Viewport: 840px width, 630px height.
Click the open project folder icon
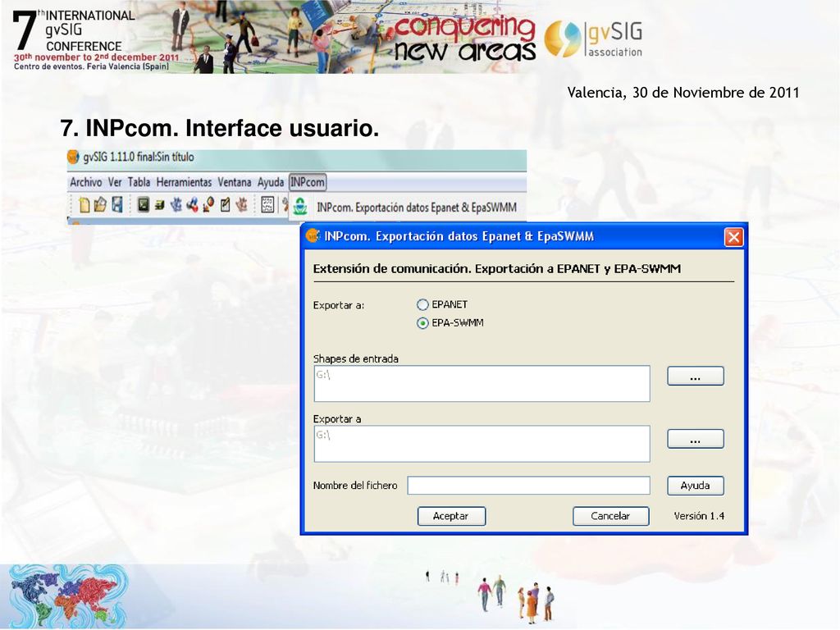100,204
